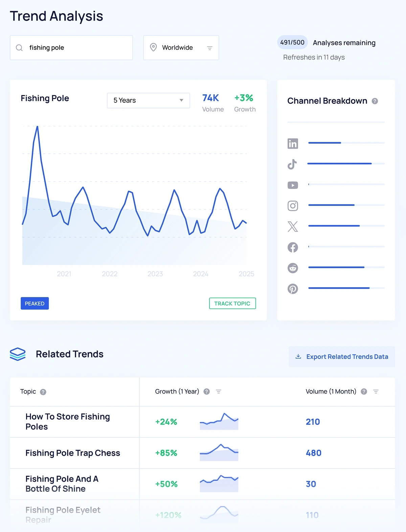
Task: Click the 2021 chart axis label
Action: click(x=64, y=274)
